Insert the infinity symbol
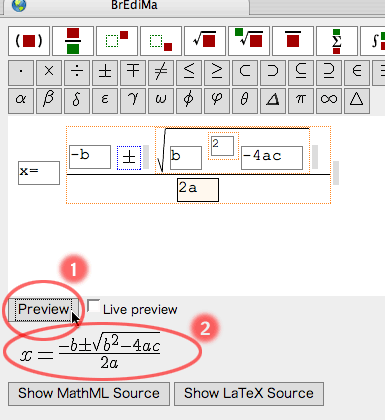Image resolution: width=385 pixels, height=420 pixels. pyautogui.click(x=329, y=101)
